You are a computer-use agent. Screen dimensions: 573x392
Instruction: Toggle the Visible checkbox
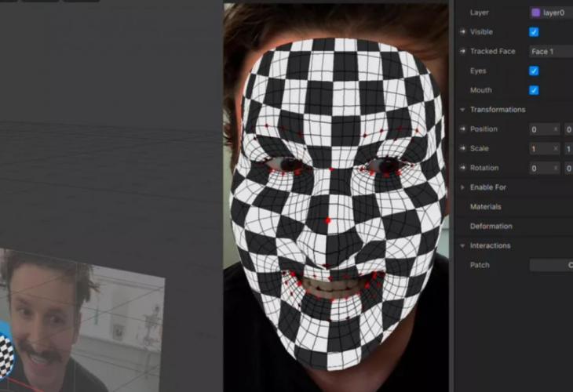point(534,32)
